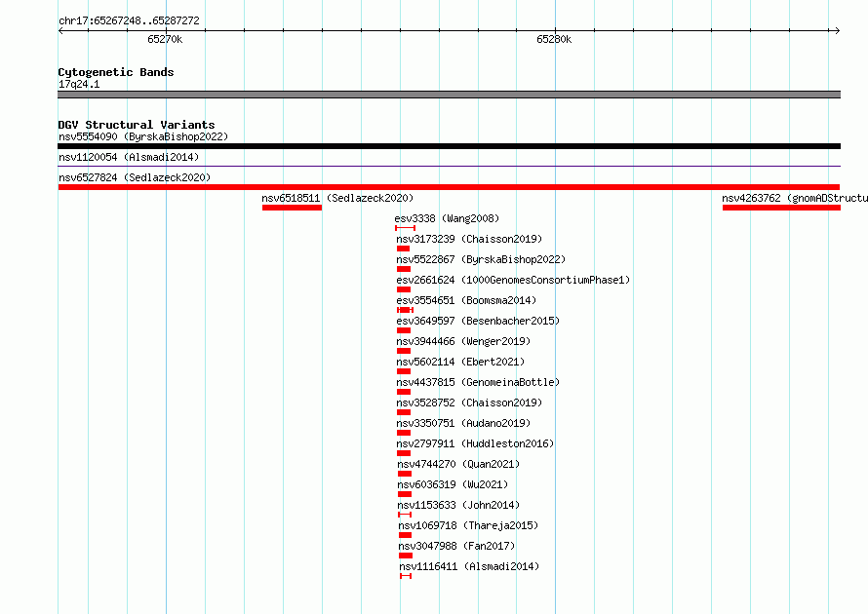Click the nsv1153633 (John2014) label

(x=459, y=505)
